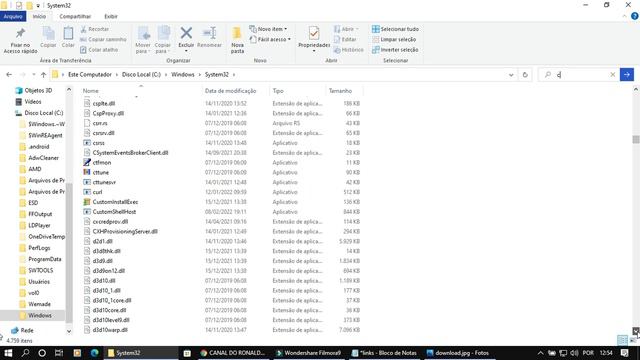Switch to Bloco de Notas taskbar item
The image size is (640, 360).
pyautogui.click(x=384, y=353)
